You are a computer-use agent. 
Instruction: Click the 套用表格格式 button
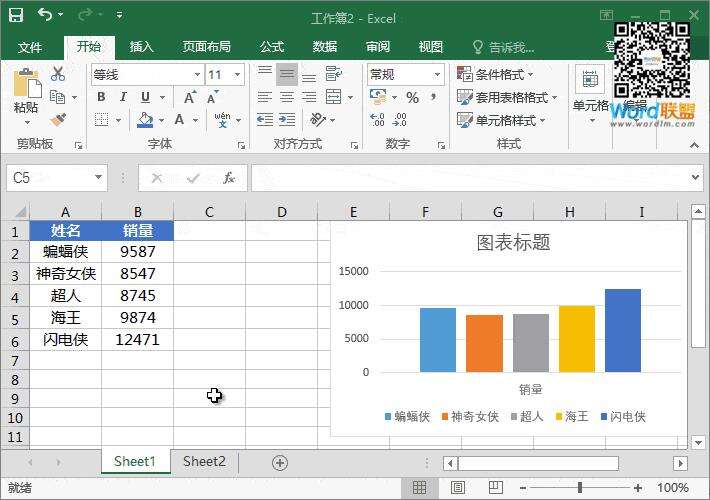coord(504,97)
